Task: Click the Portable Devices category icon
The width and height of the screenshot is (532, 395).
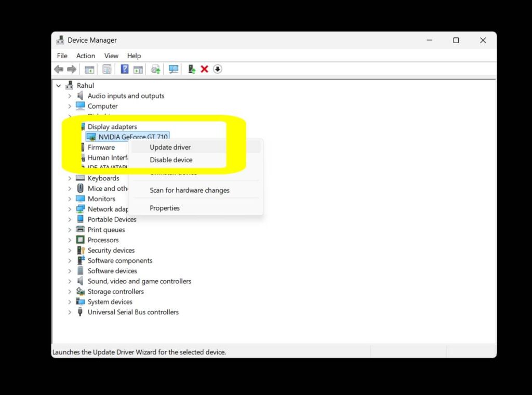Action: coord(81,219)
